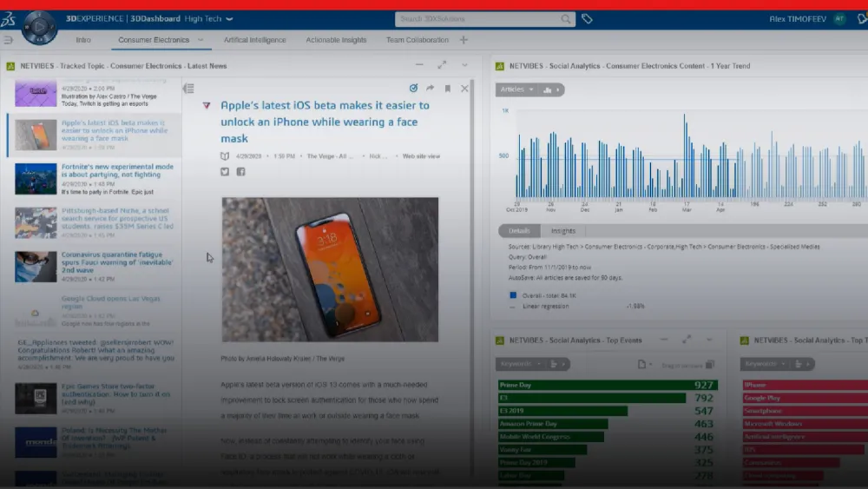868x489 pixels.
Task: Change the bar chart type in Top Events
Action: click(x=558, y=364)
